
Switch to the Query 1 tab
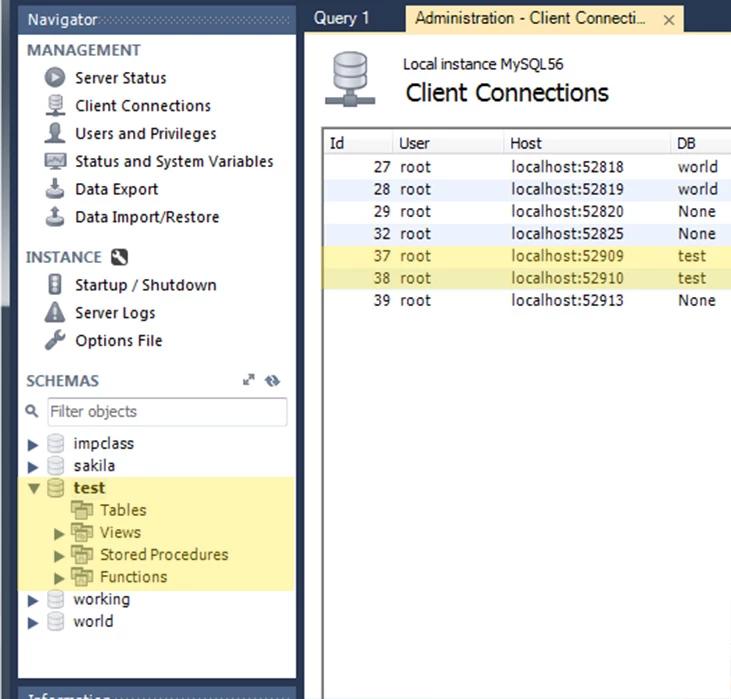341,18
